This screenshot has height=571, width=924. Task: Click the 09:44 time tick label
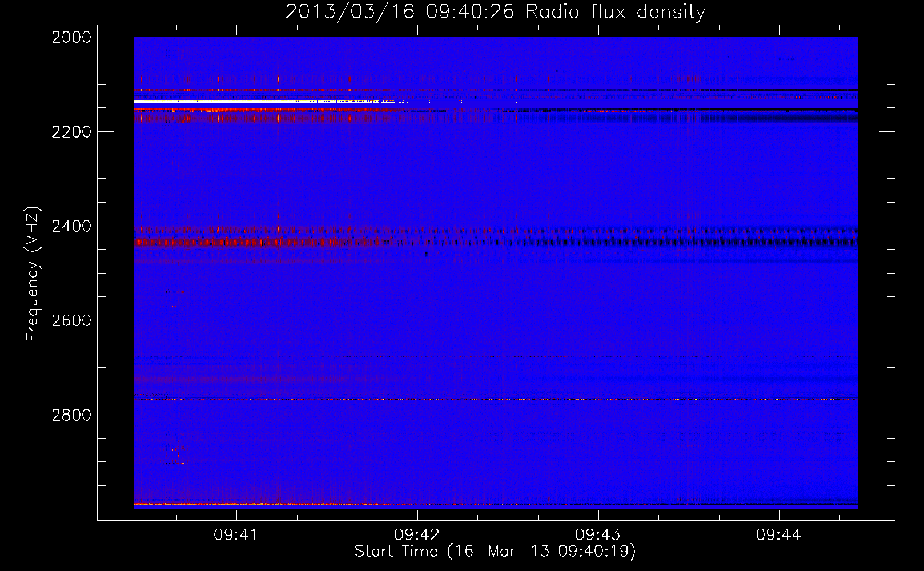pos(779,534)
